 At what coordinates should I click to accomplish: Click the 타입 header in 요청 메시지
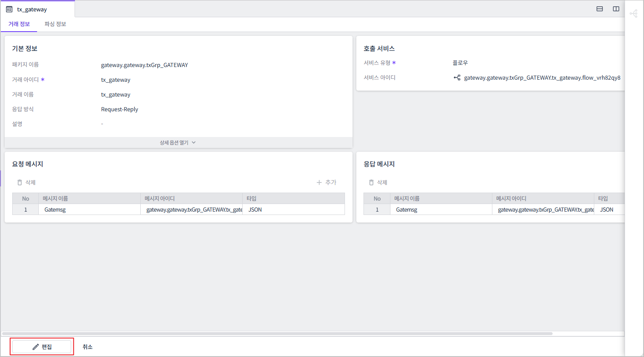294,199
